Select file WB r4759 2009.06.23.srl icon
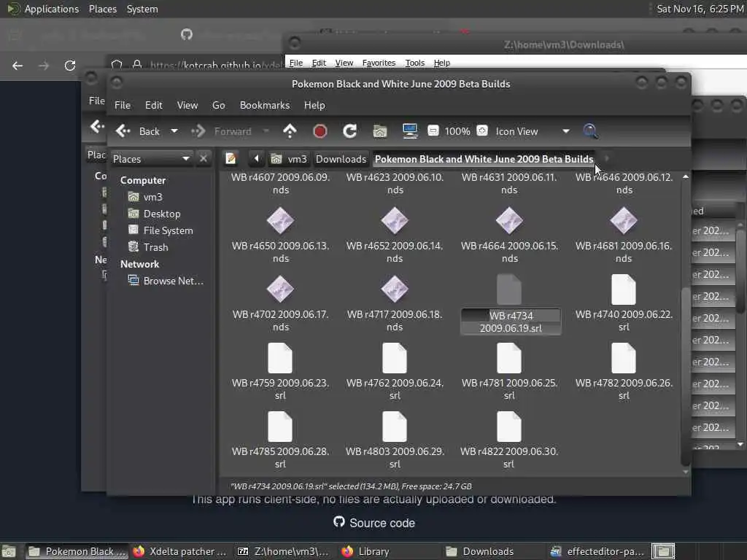The height and width of the screenshot is (560, 747). pos(280,357)
